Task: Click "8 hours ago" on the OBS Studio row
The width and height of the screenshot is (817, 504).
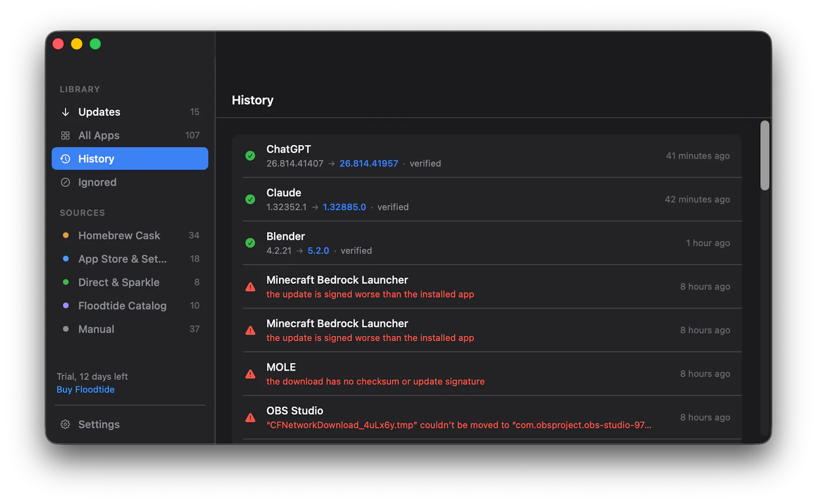Action: [705, 417]
